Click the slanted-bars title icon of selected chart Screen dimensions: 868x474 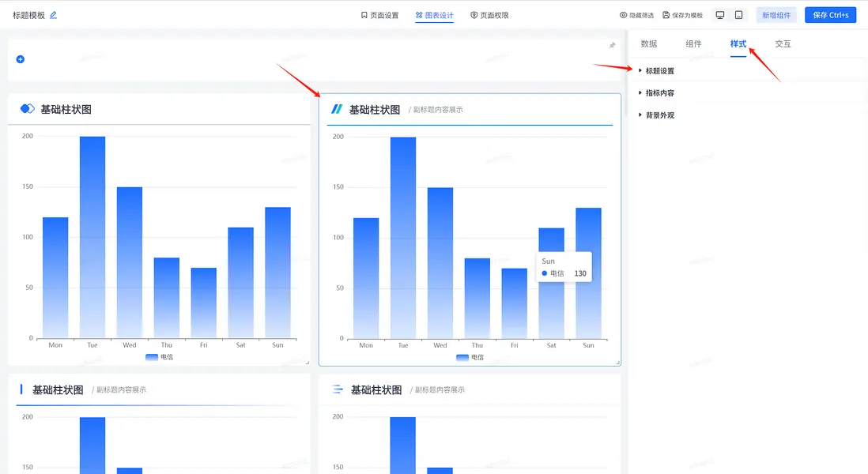pyautogui.click(x=337, y=109)
